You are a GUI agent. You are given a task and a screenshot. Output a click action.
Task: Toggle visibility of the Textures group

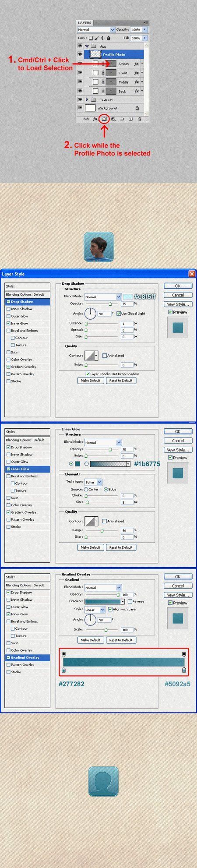click(80, 99)
